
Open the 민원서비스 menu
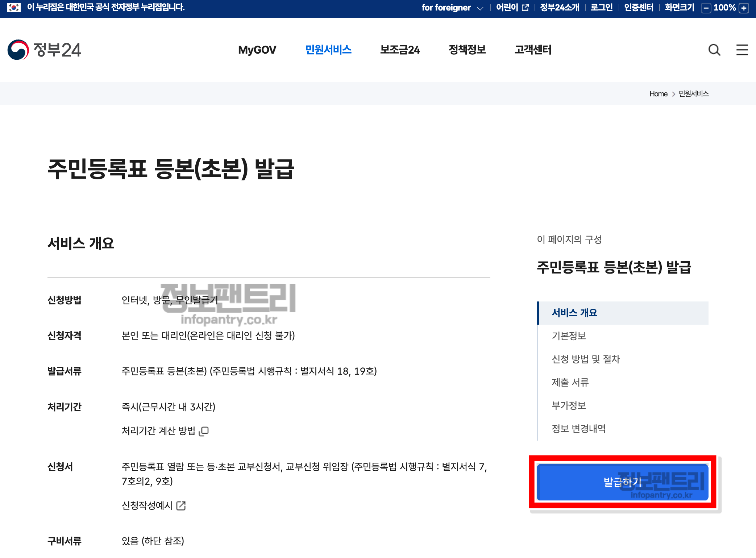tap(328, 50)
